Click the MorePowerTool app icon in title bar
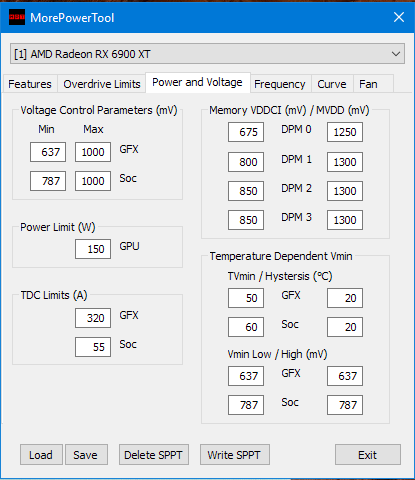This screenshot has height=480, width=415. pos(17,17)
